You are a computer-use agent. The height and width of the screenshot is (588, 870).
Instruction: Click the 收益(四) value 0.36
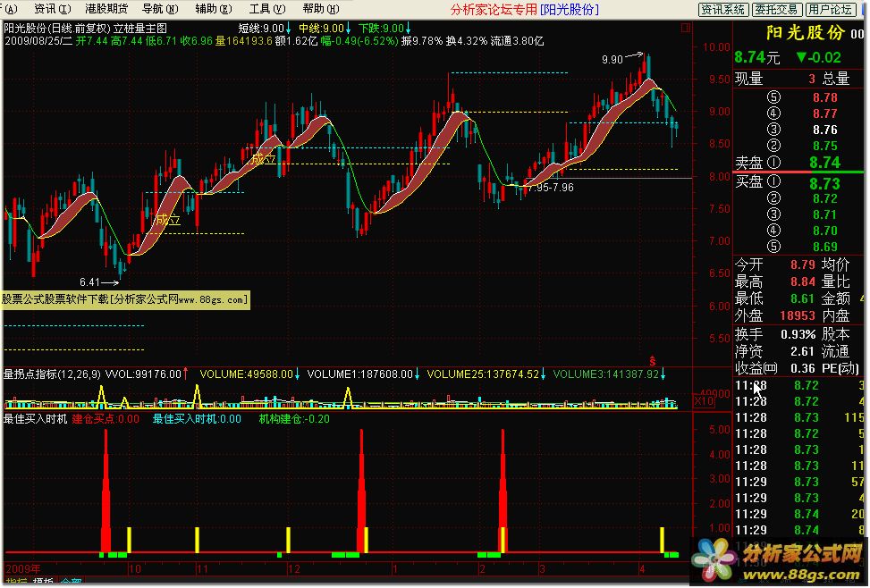point(802,368)
